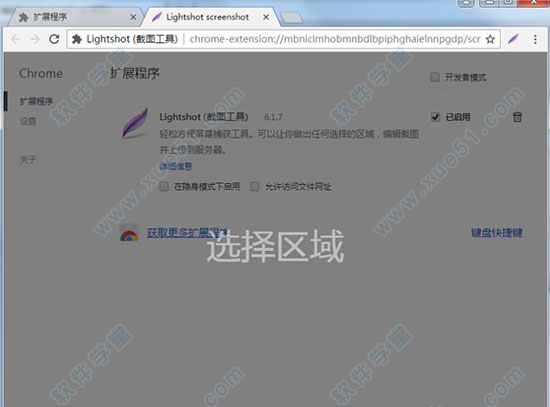Open the 详细信息 link
Viewport: 550px width, 407px height.
[x=176, y=166]
